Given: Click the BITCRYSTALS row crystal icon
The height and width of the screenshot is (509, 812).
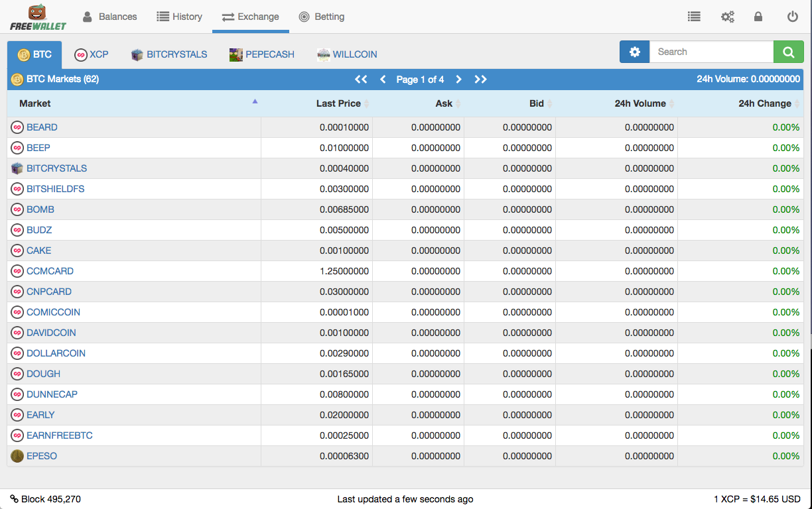Looking at the screenshot, I should pyautogui.click(x=17, y=168).
